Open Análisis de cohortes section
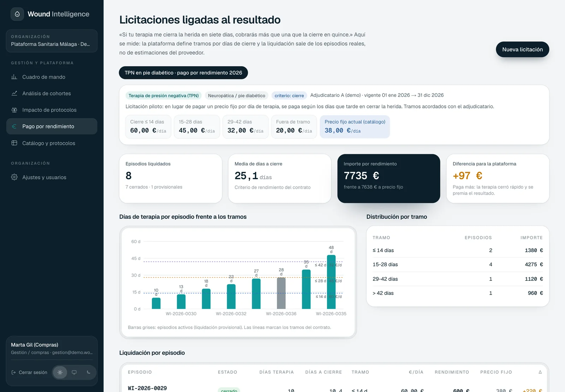This screenshot has width=565, height=392. pyautogui.click(x=52, y=94)
